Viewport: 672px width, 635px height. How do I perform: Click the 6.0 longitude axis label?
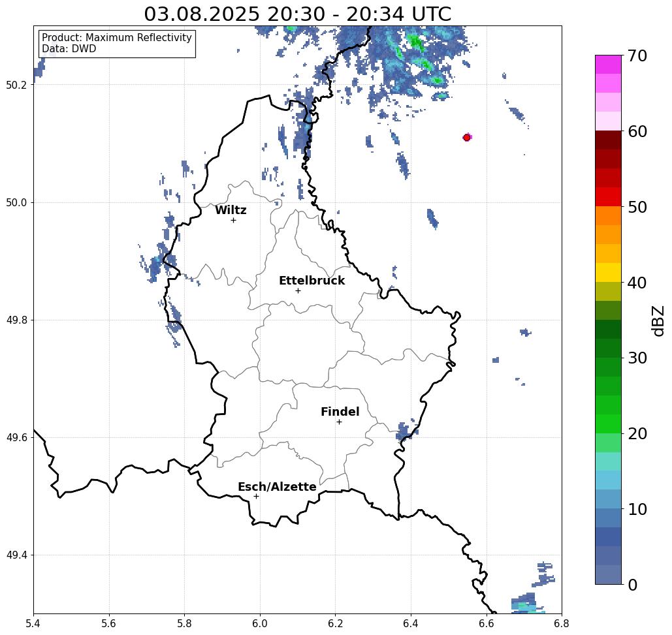pos(260,623)
